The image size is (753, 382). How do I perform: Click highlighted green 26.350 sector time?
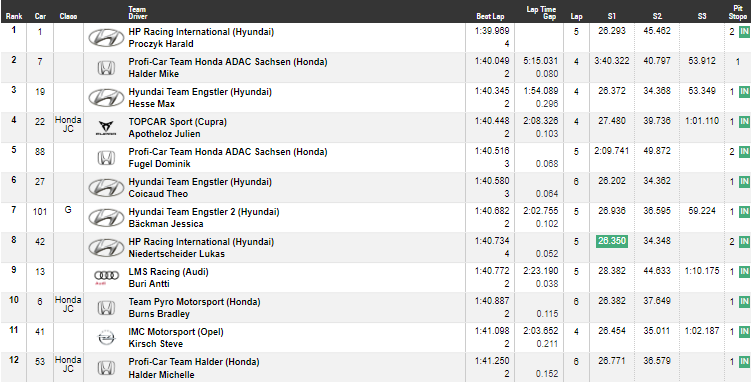point(612,241)
